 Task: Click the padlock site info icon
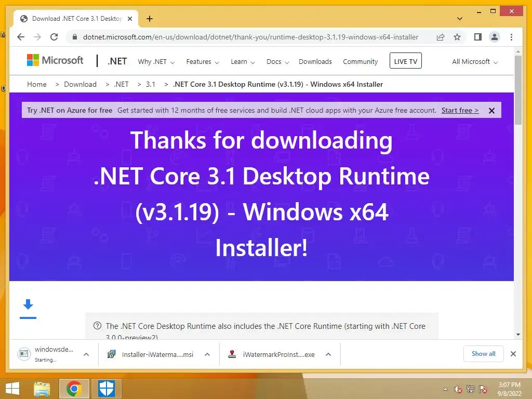click(75, 37)
